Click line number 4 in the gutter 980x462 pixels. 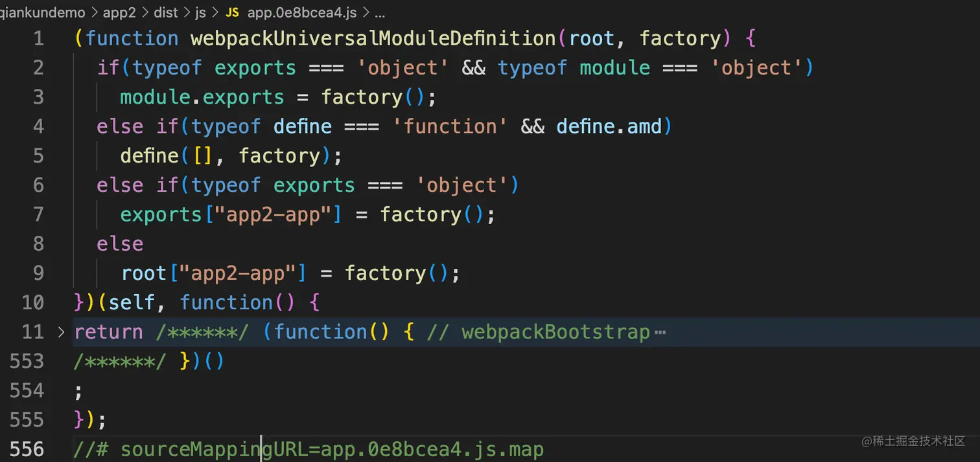(38, 126)
